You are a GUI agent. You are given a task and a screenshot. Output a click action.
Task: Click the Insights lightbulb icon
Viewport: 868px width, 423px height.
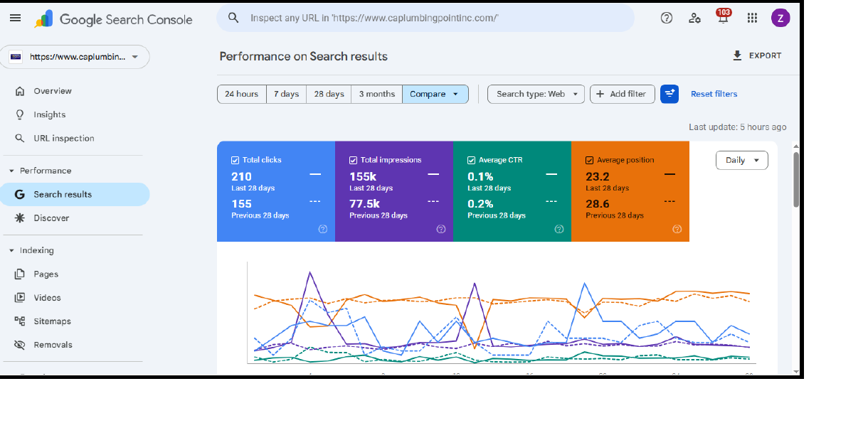(x=20, y=114)
